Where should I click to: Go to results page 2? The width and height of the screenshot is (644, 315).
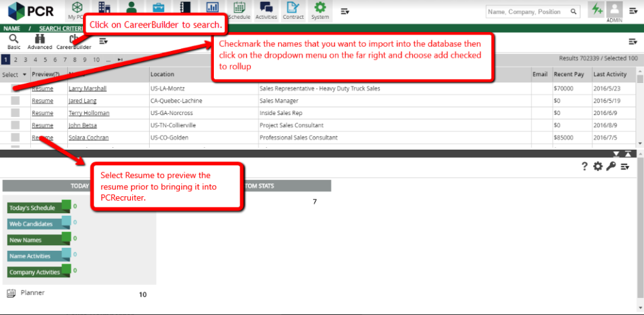coord(16,60)
